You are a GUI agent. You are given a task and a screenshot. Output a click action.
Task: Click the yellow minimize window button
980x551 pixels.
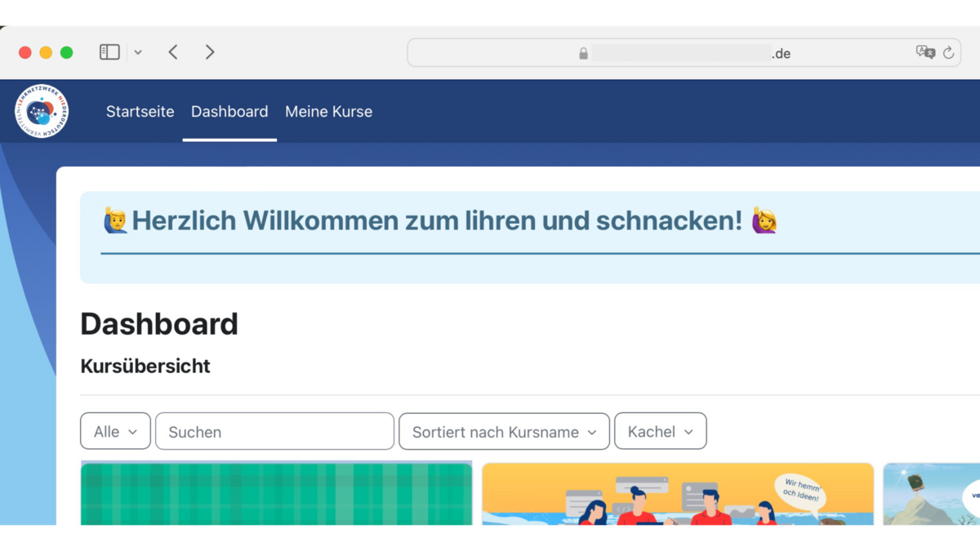[46, 52]
